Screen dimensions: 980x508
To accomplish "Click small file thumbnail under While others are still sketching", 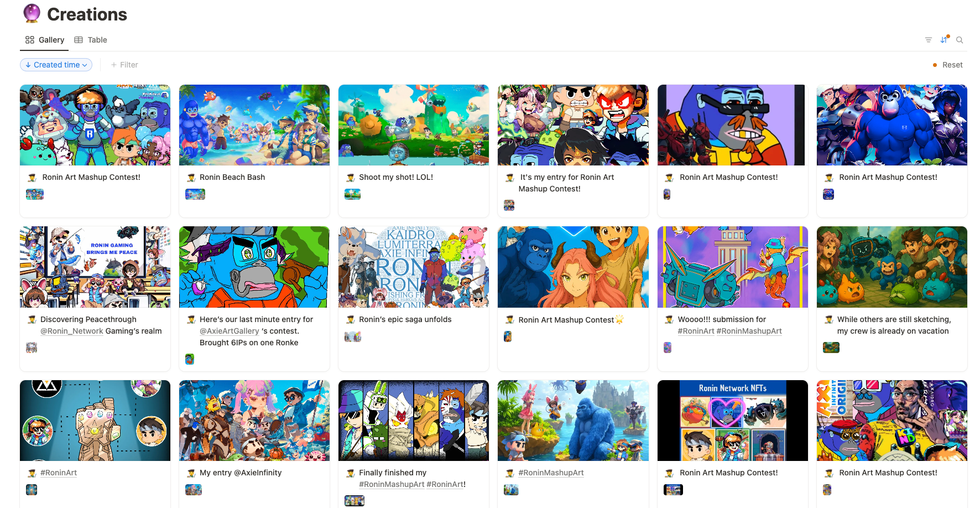I will pos(831,348).
